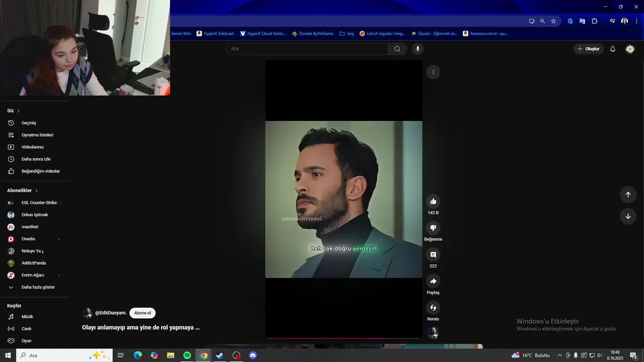Open YouTube notifications bell
Image resolution: width=644 pixels, height=362 pixels.
pyautogui.click(x=613, y=49)
